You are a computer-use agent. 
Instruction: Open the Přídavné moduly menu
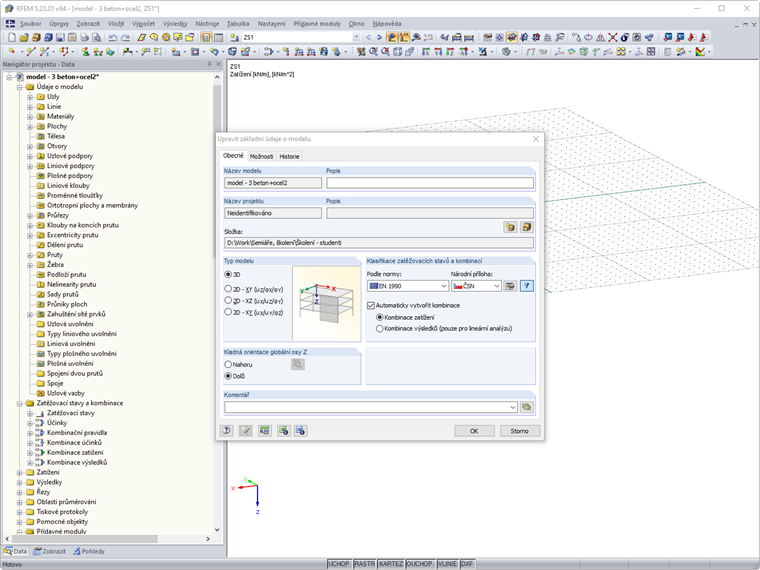317,23
